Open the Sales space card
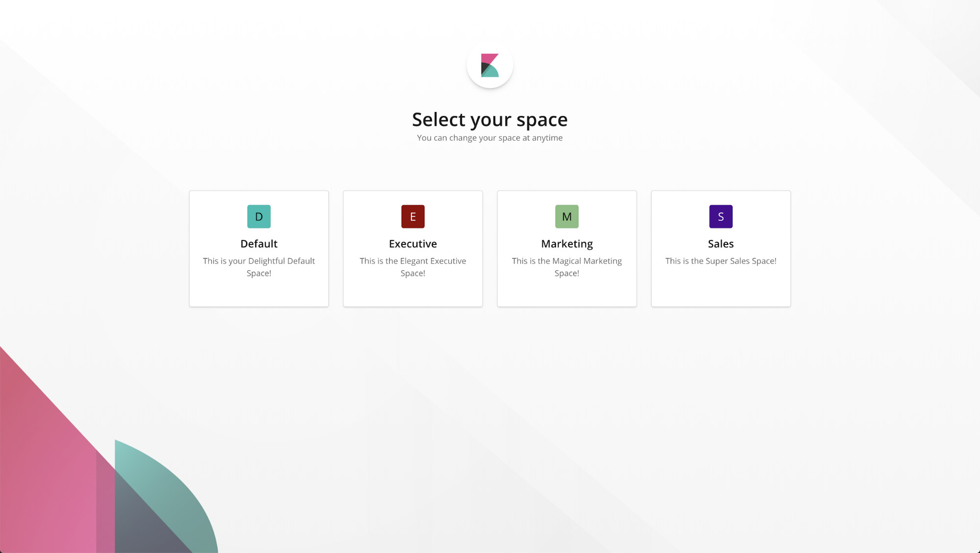 click(x=721, y=248)
